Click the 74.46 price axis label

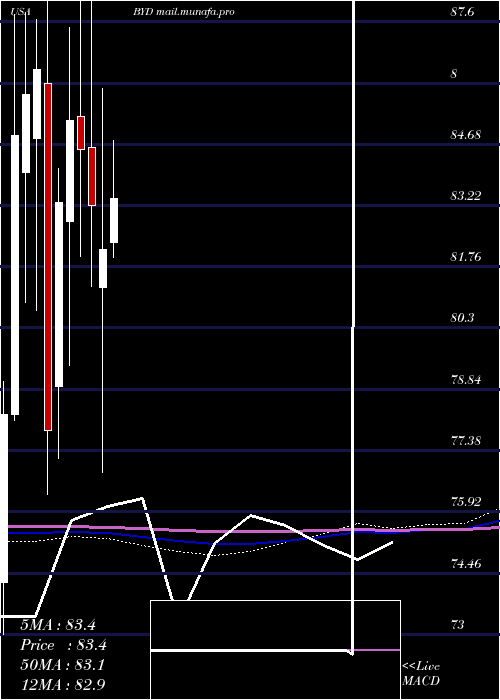coord(466,564)
